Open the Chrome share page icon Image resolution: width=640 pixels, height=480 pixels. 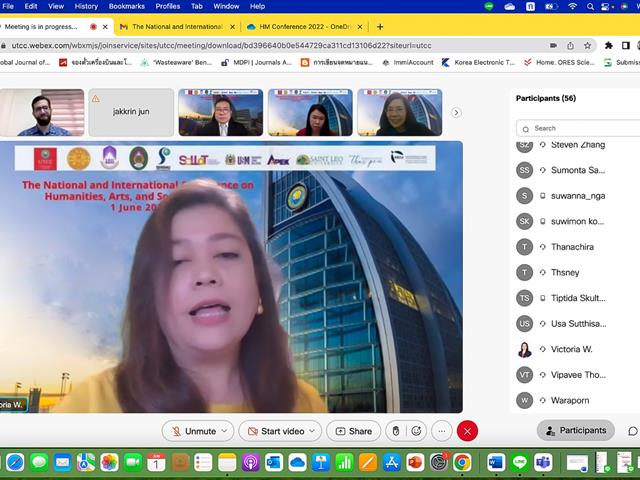tap(571, 45)
